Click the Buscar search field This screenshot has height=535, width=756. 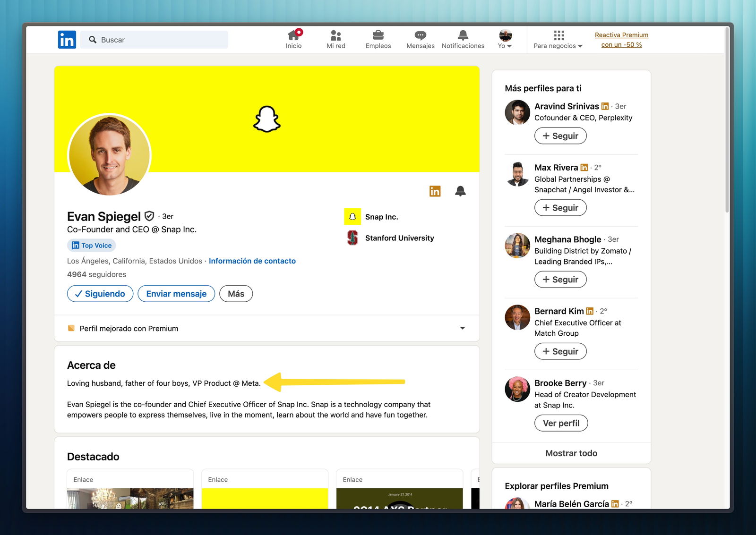point(154,40)
